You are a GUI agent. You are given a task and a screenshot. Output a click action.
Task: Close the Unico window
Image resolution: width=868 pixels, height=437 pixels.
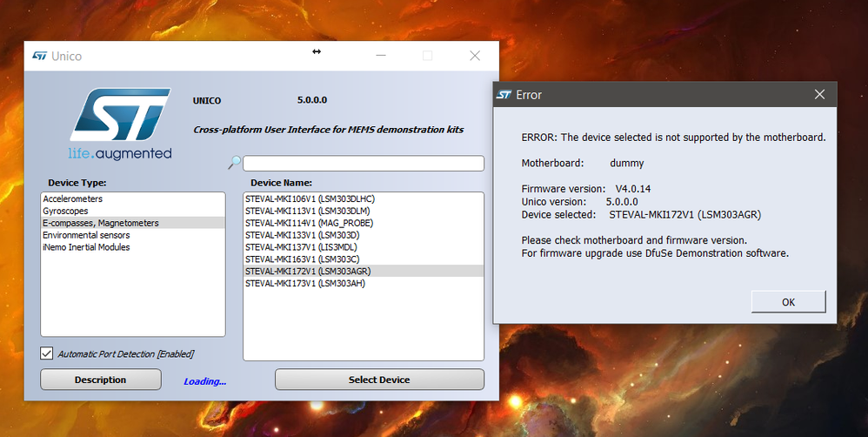pos(474,56)
